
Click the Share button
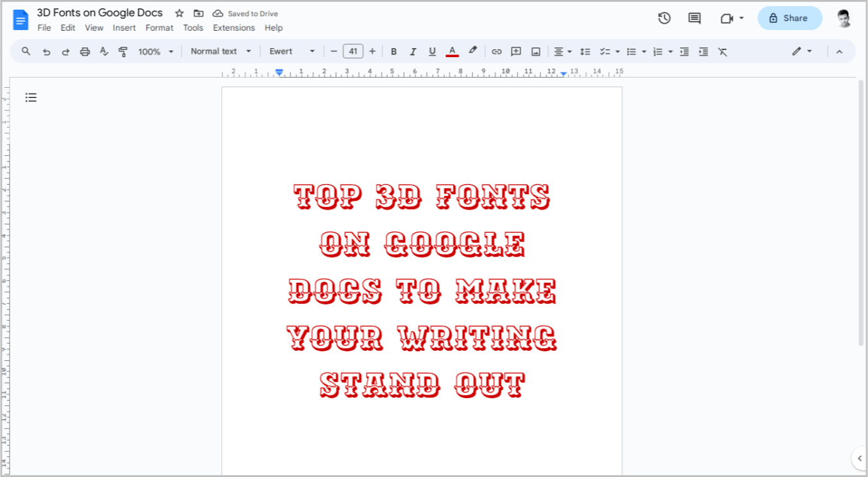point(790,18)
